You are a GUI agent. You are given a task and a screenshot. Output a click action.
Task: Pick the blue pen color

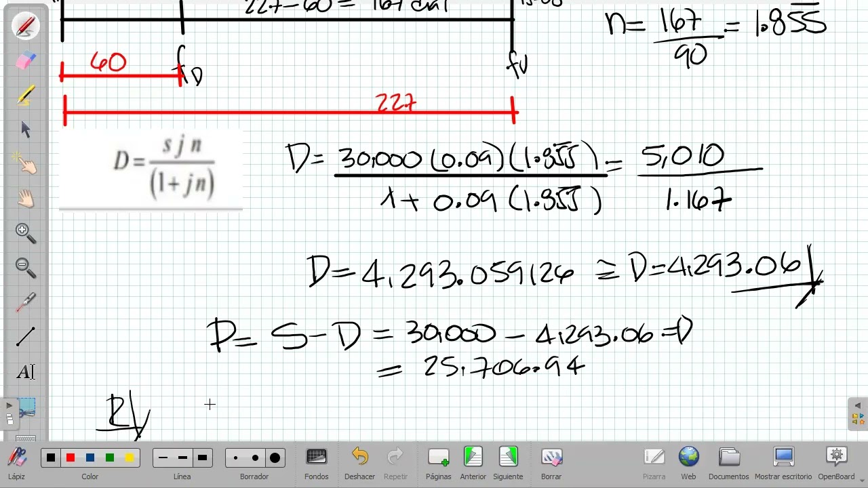pos(90,458)
